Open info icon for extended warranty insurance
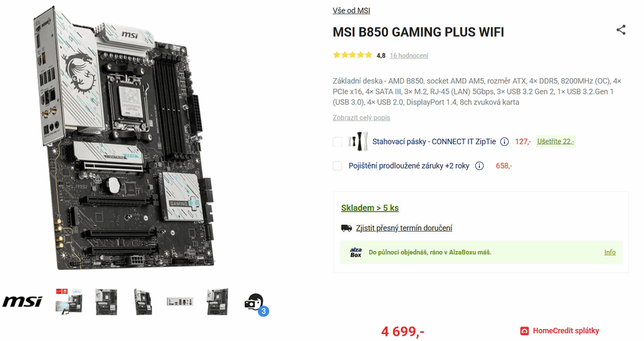Image resolution: width=644 pixels, height=341 pixels. [479, 166]
